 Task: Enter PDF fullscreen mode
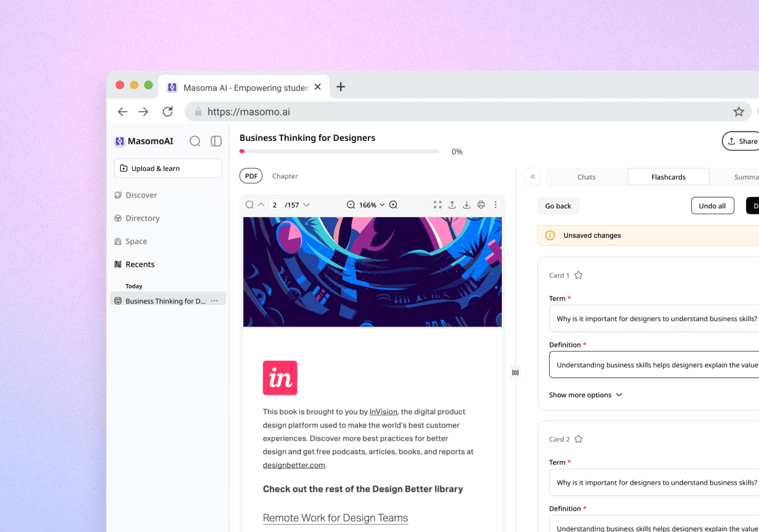(438, 205)
